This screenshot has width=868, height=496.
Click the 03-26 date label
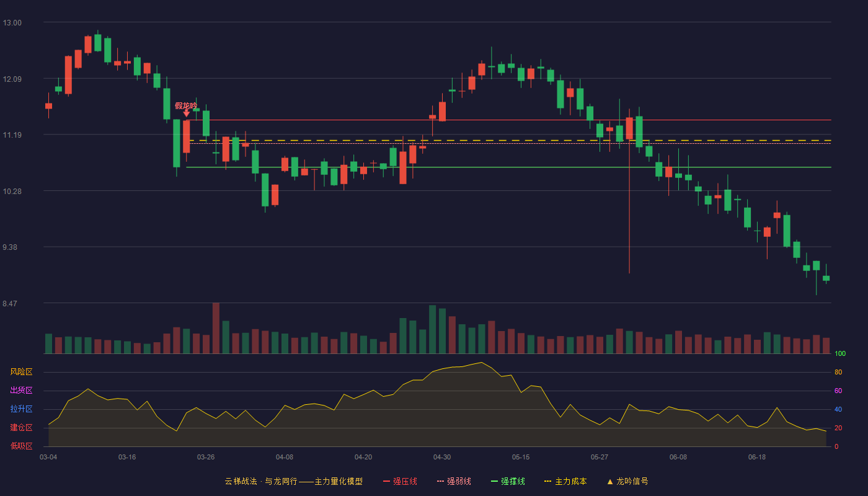point(206,457)
